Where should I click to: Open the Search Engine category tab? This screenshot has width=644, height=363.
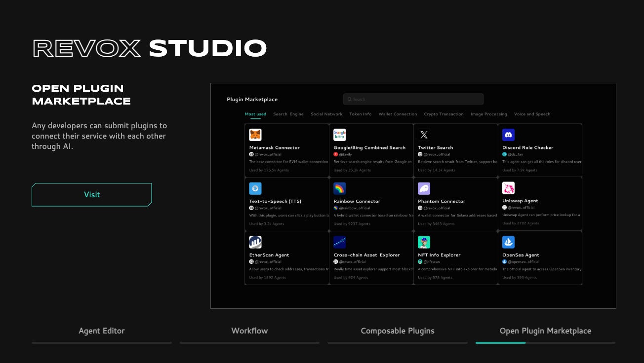(288, 114)
